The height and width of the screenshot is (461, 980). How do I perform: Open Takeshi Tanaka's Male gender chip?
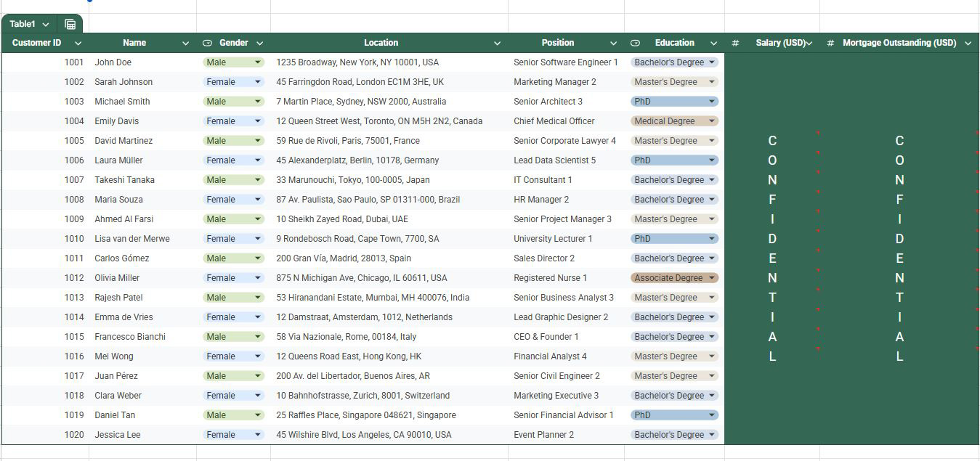pos(233,180)
